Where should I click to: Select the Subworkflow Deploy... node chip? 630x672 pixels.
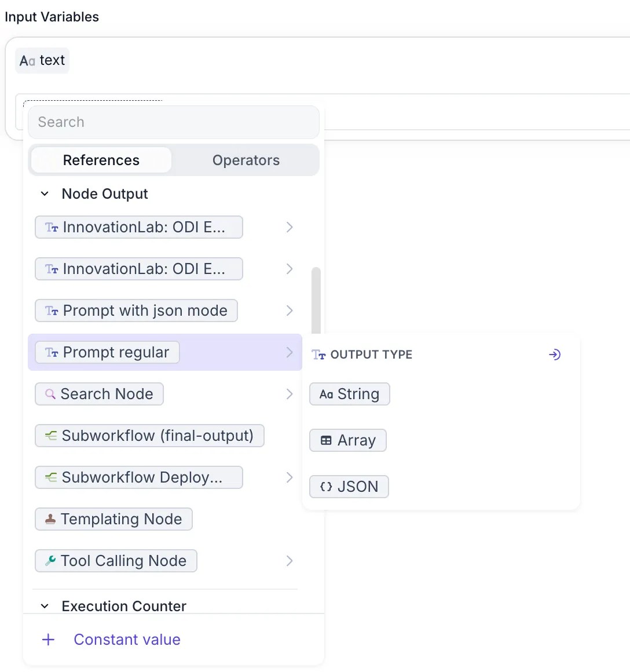[139, 477]
